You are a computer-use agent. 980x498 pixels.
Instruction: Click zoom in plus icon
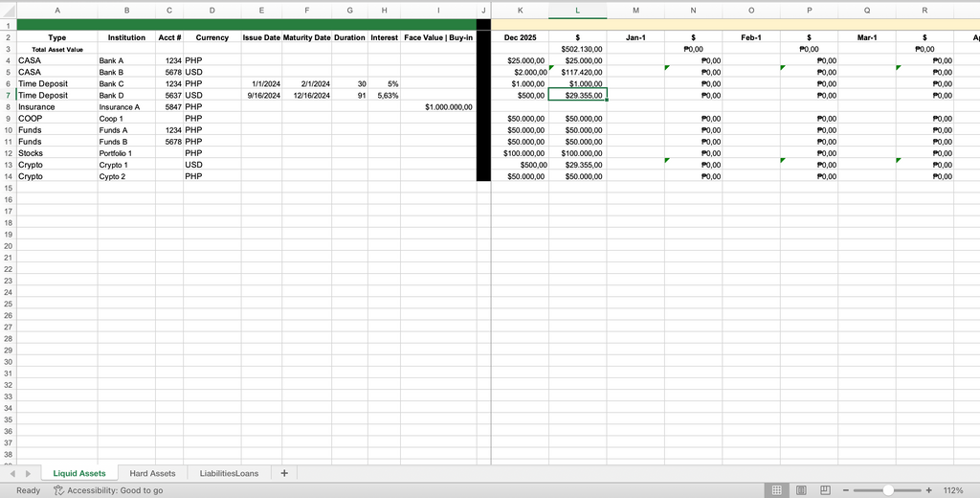tap(928, 490)
